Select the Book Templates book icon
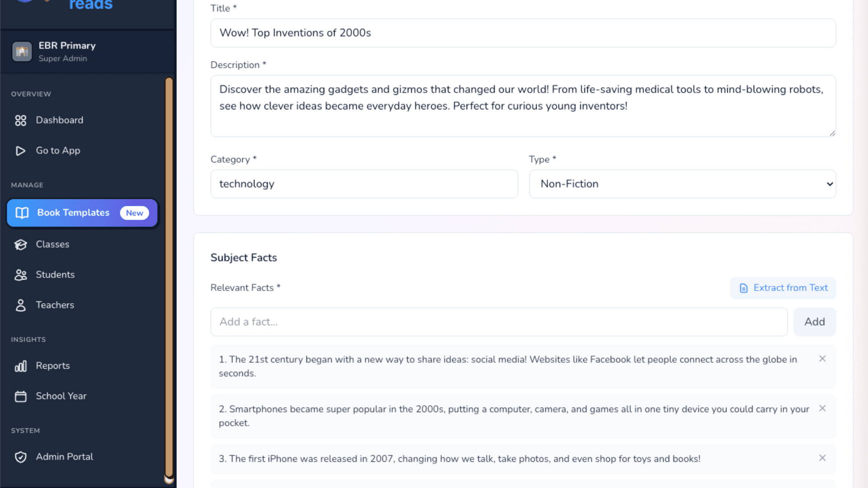 [x=21, y=213]
